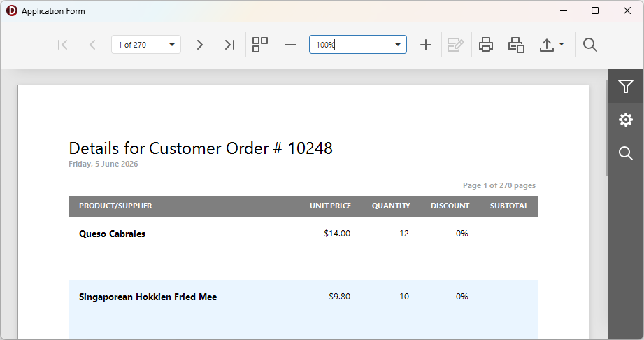Go to the previous page
Screen dimensions: 644x340
pyautogui.click(x=92, y=45)
